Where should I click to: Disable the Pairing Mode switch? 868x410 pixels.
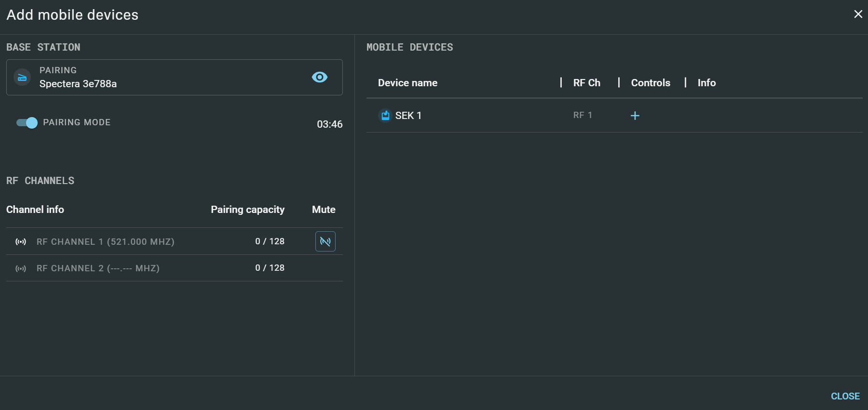coord(27,123)
